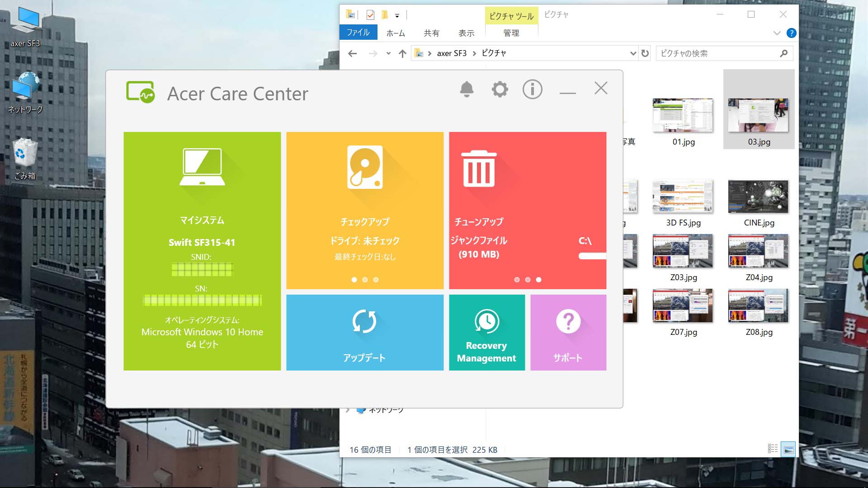The image size is (868, 488).
Task: Select third page dot in チューンアップ tile
Action: 538,280
